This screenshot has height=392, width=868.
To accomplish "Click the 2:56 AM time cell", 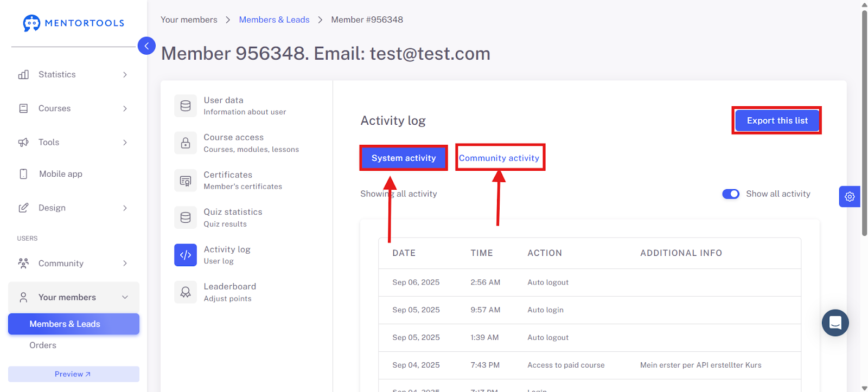I will click(x=486, y=282).
